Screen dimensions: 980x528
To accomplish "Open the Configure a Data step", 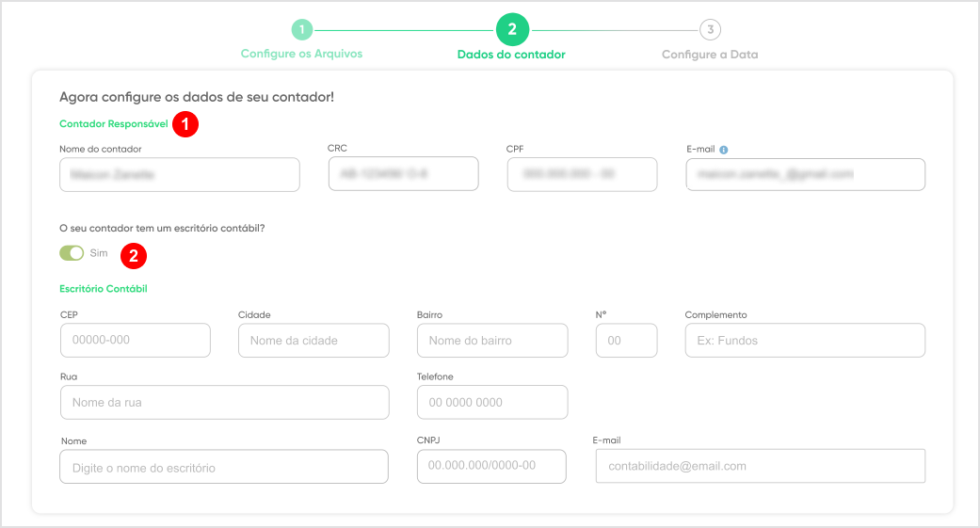I will pyautogui.click(x=710, y=55).
